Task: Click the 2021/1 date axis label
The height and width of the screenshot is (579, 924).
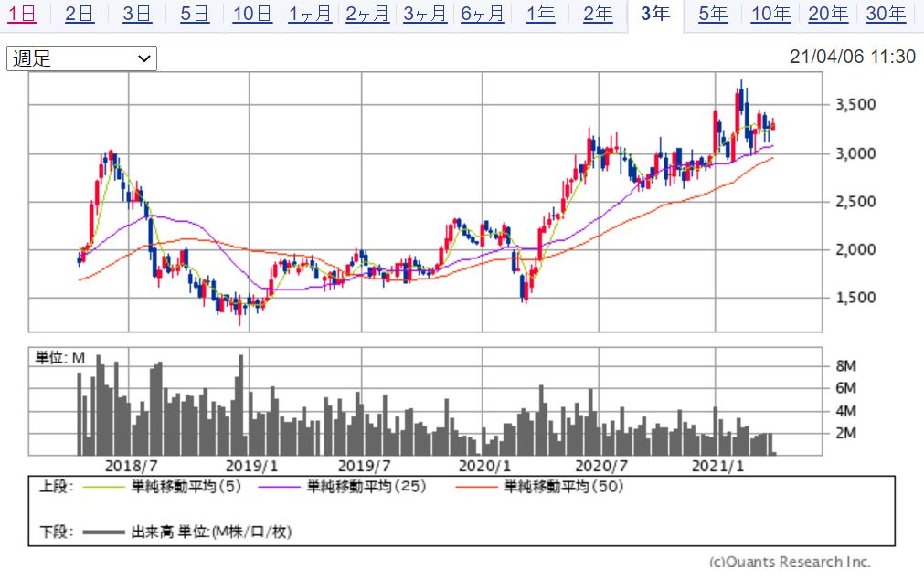Action: click(717, 466)
